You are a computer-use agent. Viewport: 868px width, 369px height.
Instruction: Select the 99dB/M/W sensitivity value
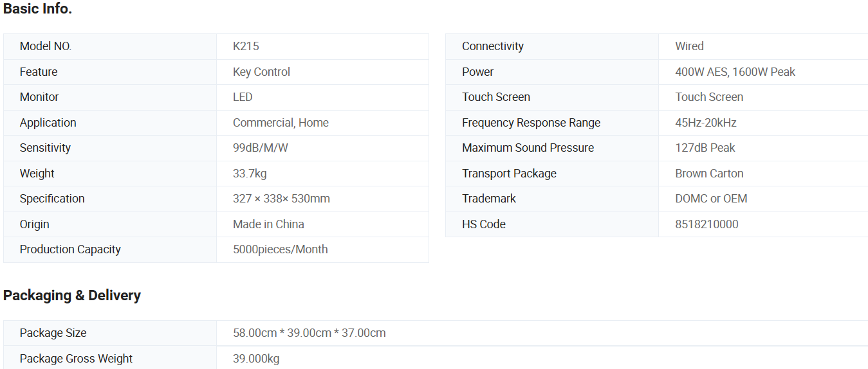point(260,148)
